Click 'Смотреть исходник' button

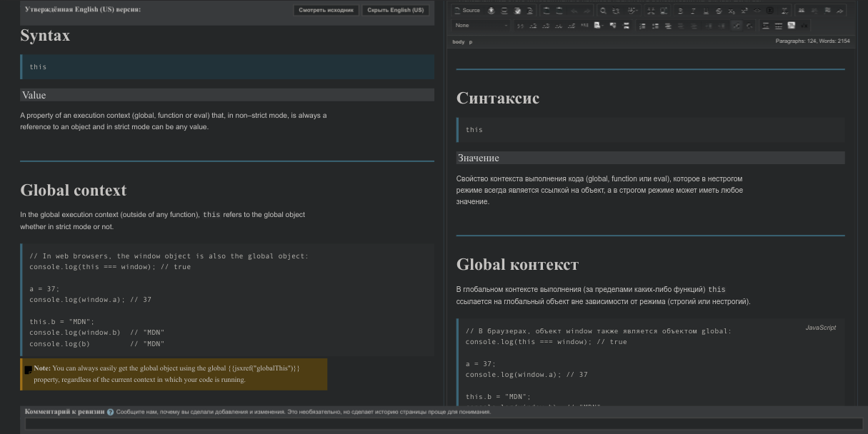pos(326,10)
